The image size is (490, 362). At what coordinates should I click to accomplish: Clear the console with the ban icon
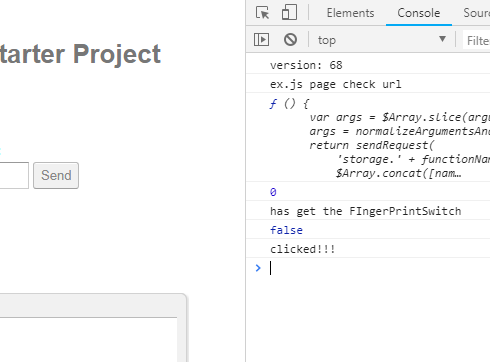[x=290, y=40]
